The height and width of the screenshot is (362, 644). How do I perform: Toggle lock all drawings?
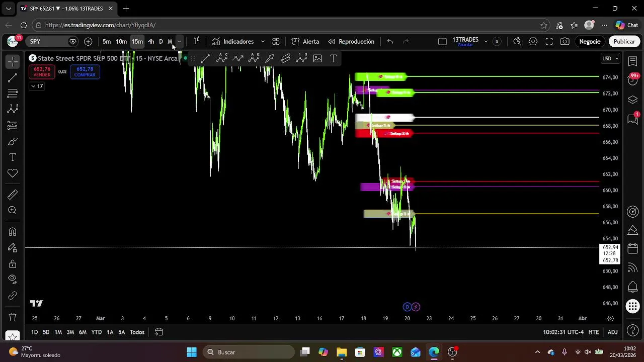(13, 264)
